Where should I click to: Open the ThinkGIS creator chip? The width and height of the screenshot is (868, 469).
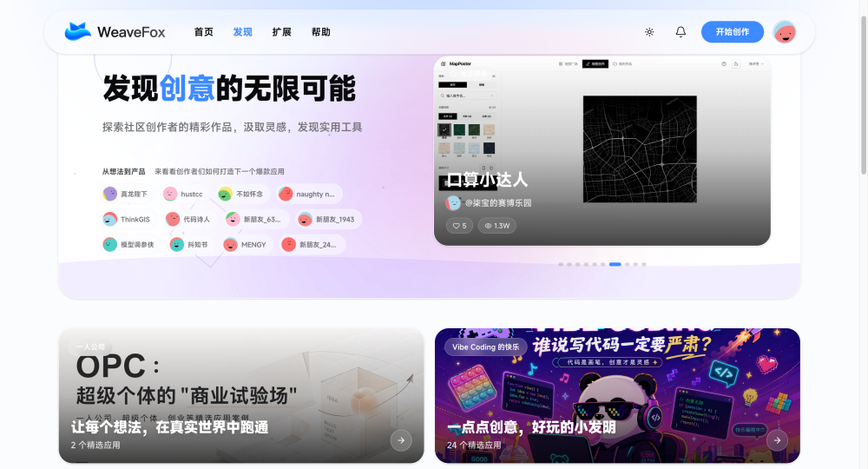[x=128, y=219]
